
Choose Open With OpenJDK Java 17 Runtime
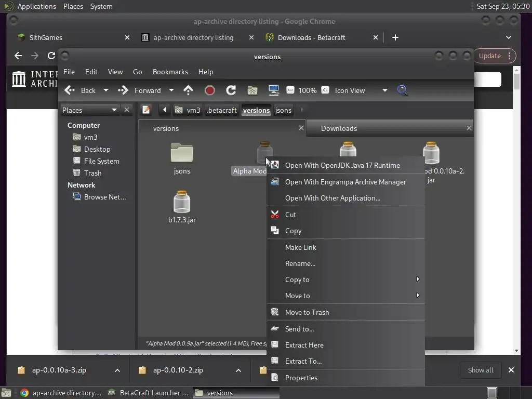pos(345,166)
